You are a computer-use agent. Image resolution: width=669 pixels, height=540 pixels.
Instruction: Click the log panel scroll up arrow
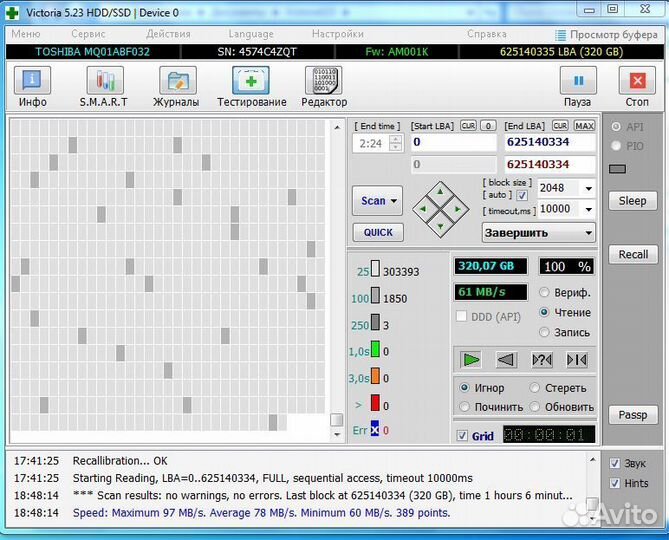point(593,460)
